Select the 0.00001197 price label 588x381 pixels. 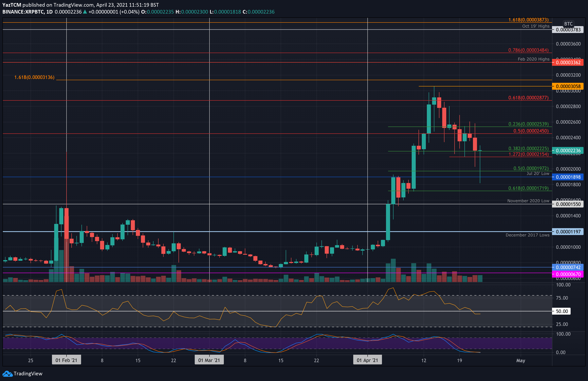pyautogui.click(x=568, y=232)
